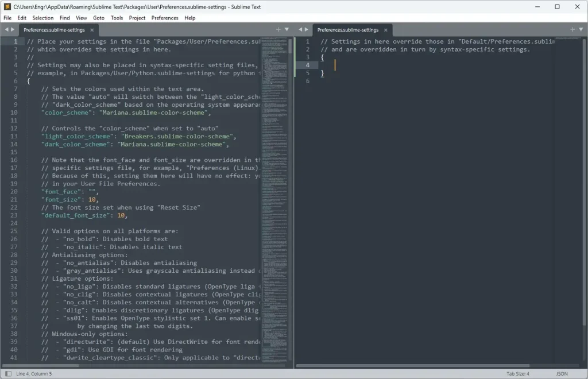The height and width of the screenshot is (379, 588).
Task: Click the opening brace on right pane line 3
Action: [x=322, y=57]
